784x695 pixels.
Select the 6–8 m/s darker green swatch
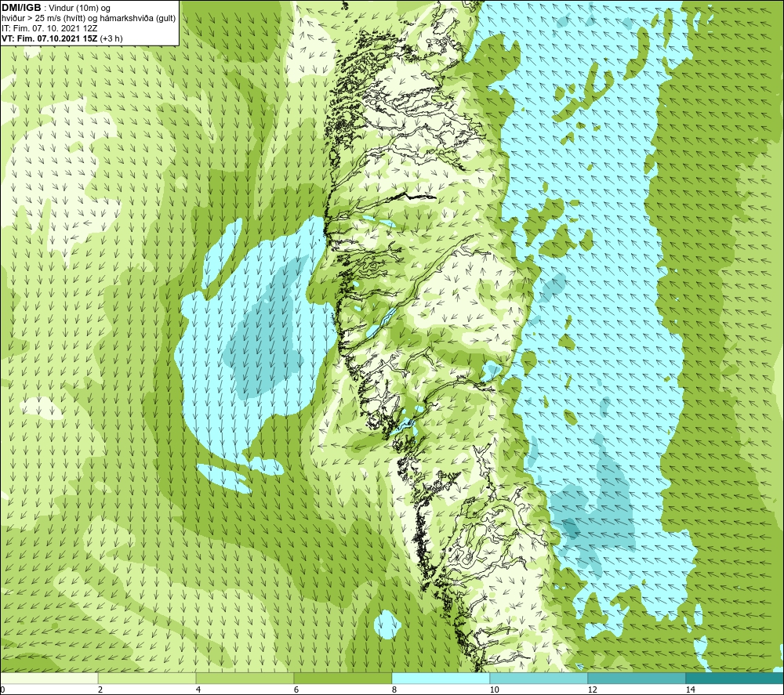343,678
